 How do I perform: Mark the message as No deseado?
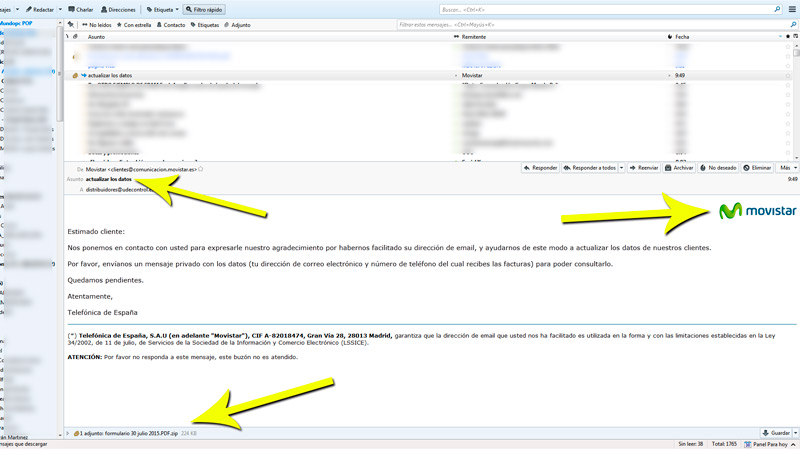pos(718,168)
